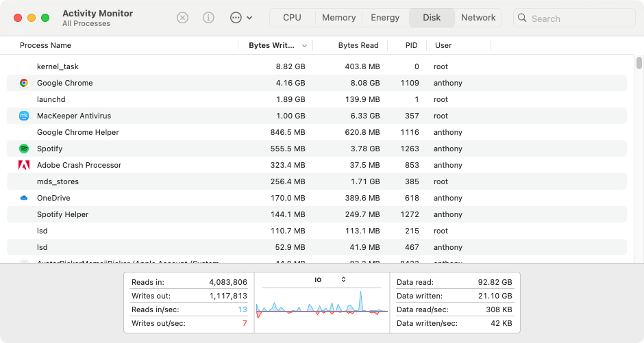Click the All Processes subtitle
This screenshot has height=343, width=644.
(86, 24)
